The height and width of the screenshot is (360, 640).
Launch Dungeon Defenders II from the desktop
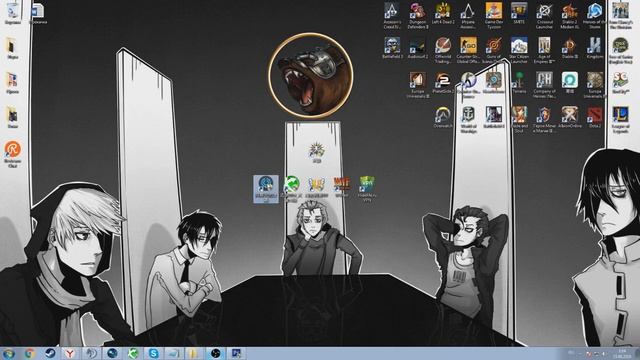[418, 16]
